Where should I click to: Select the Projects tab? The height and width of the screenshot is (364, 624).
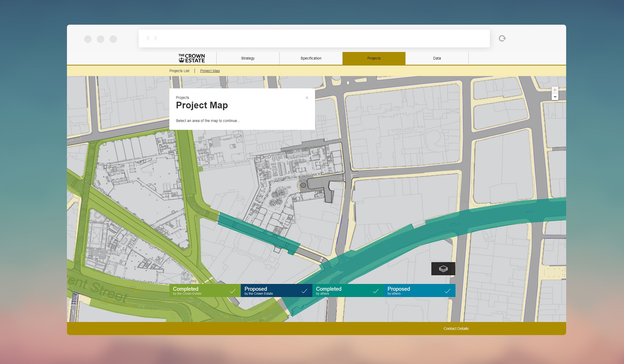pyautogui.click(x=374, y=58)
